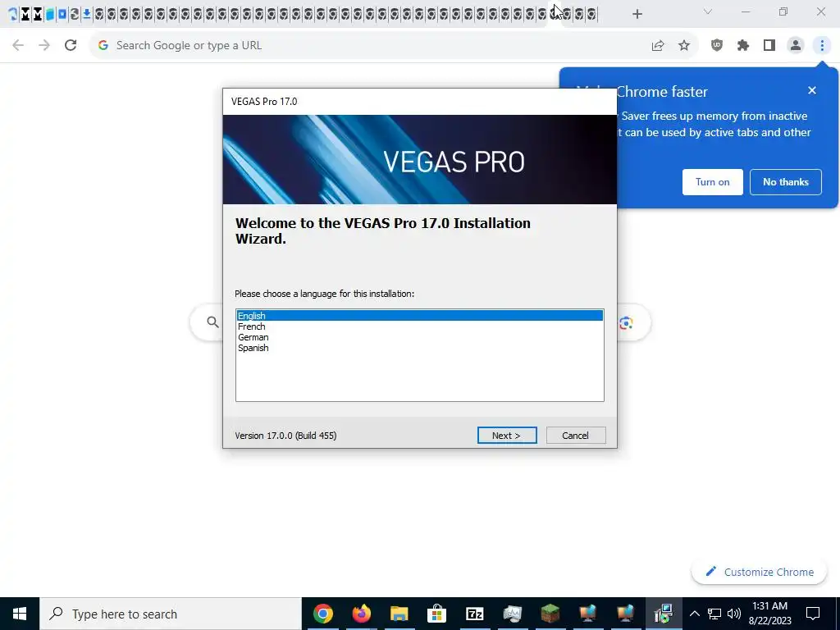Open the volume control tray icon

tap(734, 614)
